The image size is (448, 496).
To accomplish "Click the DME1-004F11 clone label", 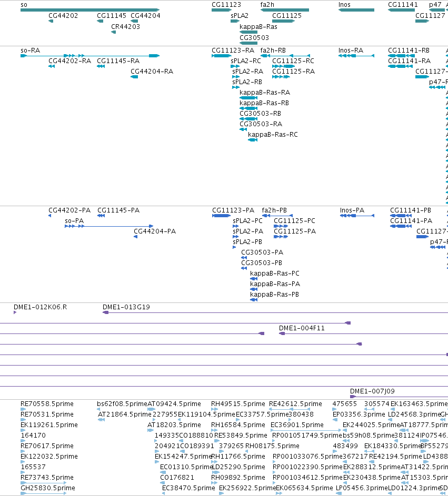I will (x=302, y=328).
